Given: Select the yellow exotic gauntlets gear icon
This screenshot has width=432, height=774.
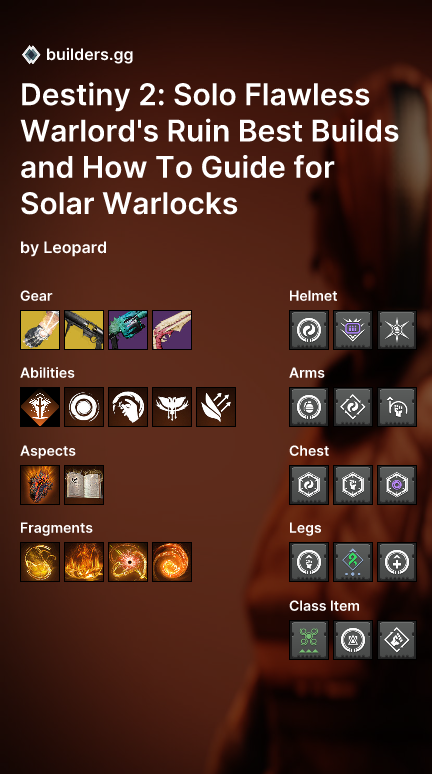Looking at the screenshot, I should tap(40, 330).
